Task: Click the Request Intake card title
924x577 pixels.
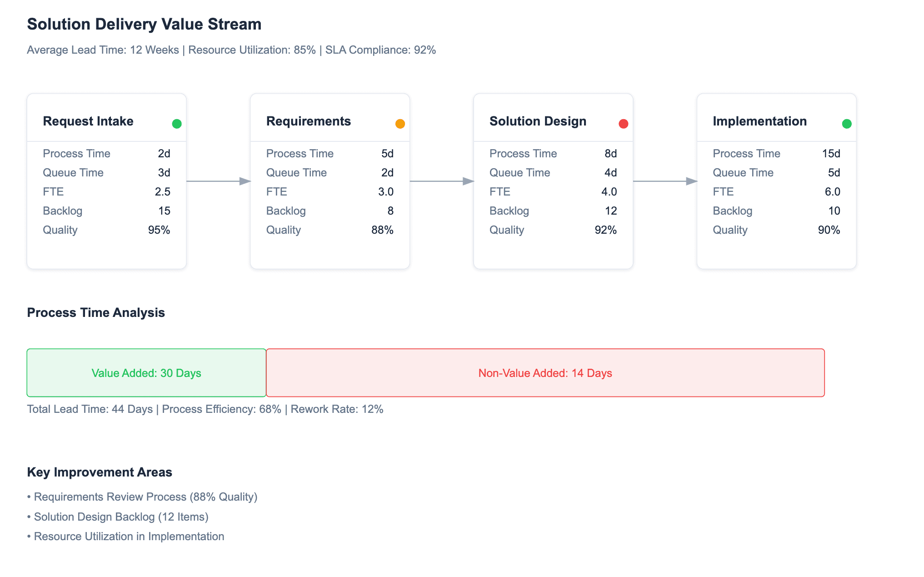Action: [x=88, y=121]
